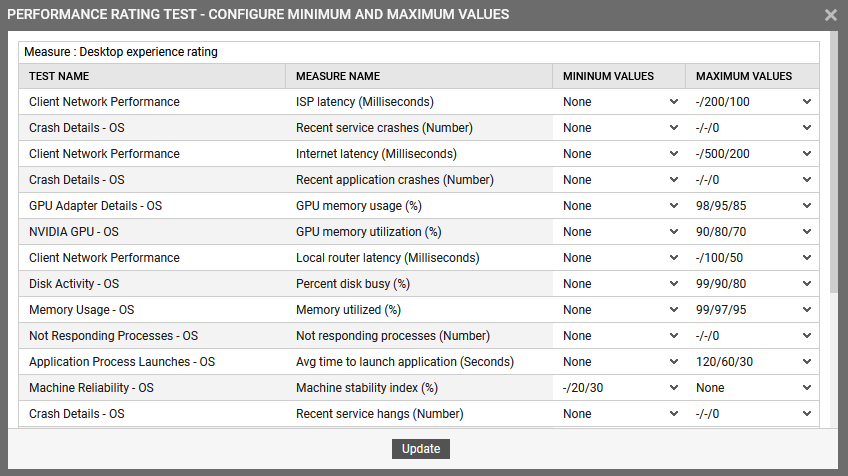Click the Measure Name column header
The width and height of the screenshot is (848, 476).
(x=338, y=76)
